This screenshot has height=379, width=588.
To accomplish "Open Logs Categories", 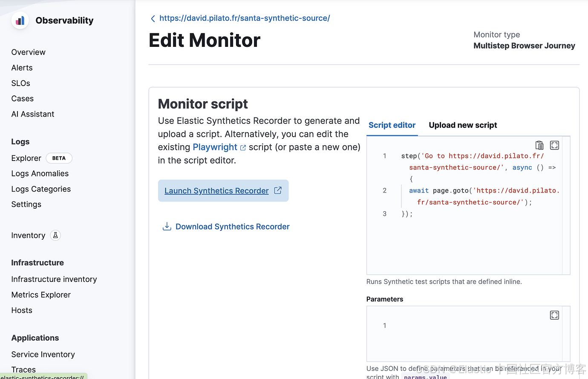I will coord(41,189).
